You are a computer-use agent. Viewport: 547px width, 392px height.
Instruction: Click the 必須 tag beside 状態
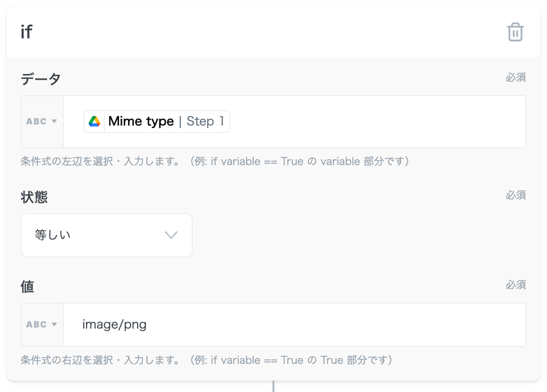[516, 195]
